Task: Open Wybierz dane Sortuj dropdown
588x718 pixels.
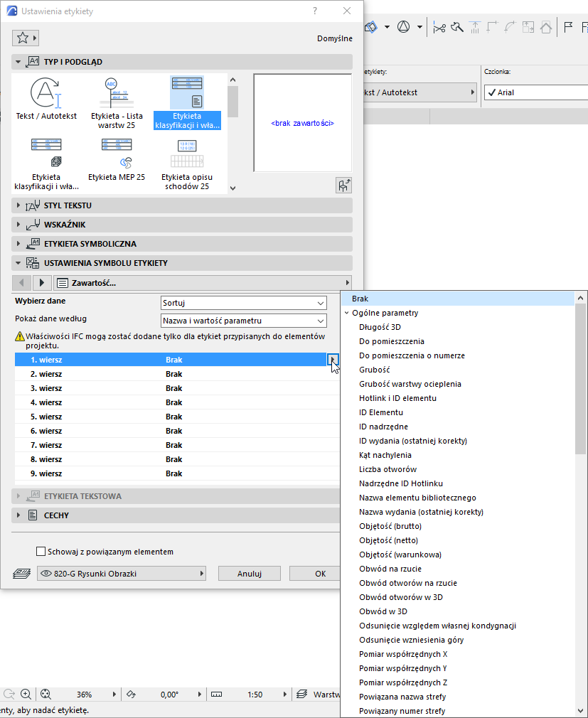Action: point(244,303)
